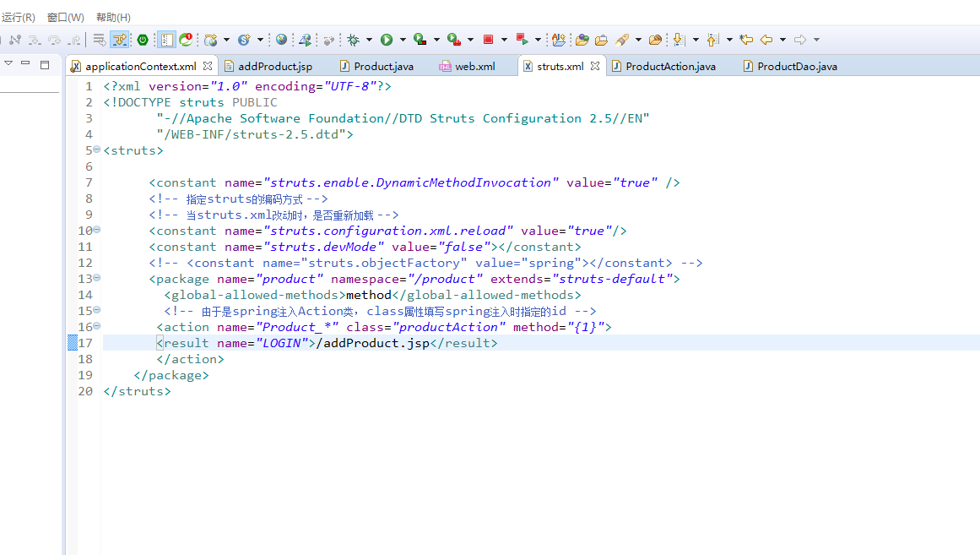Screen dimensions: 980x555
Task: Click the Next Annotation down-arrow icon
Action: pos(679,40)
